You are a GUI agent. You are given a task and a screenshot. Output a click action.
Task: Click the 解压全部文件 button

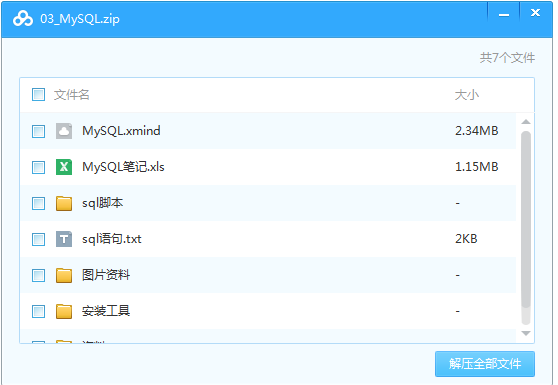click(x=485, y=364)
